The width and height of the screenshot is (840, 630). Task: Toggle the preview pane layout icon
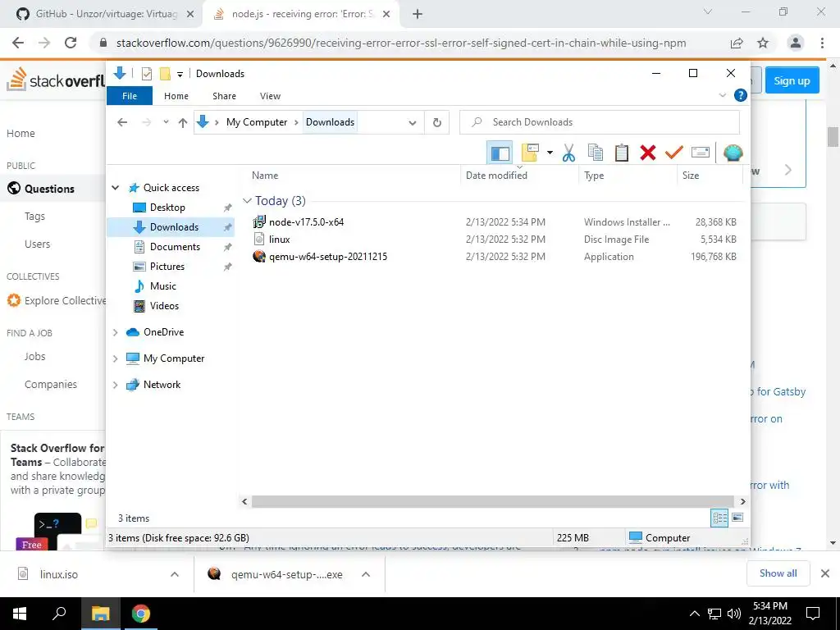[500, 153]
